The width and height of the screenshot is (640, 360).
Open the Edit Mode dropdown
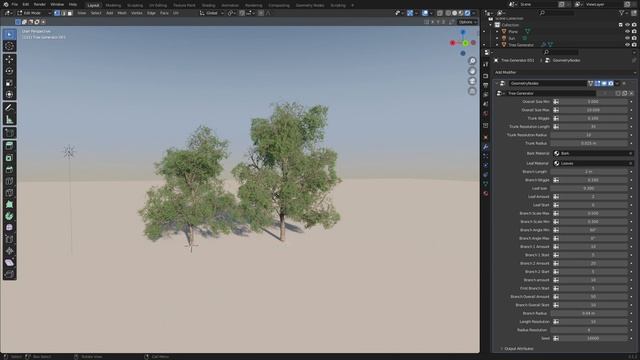click(34, 13)
